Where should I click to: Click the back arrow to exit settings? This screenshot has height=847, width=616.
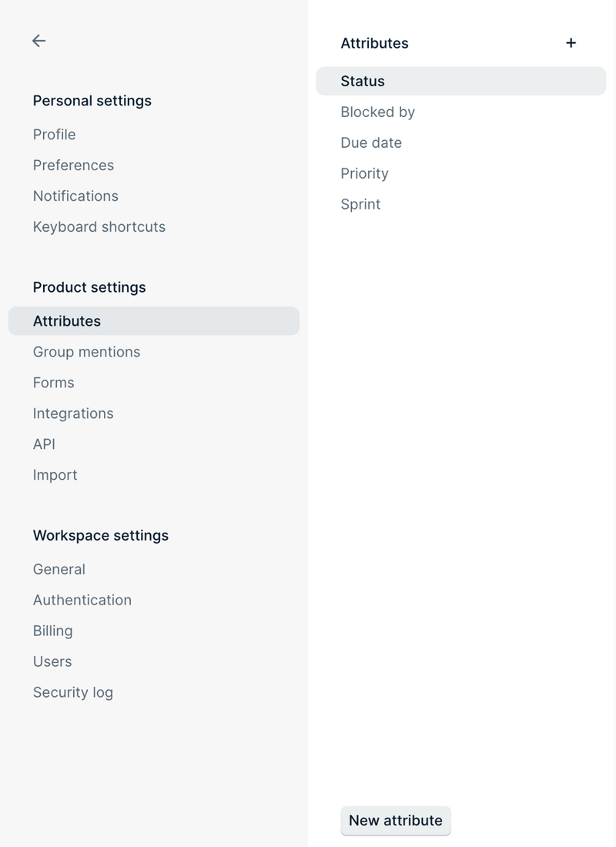pos(38,41)
